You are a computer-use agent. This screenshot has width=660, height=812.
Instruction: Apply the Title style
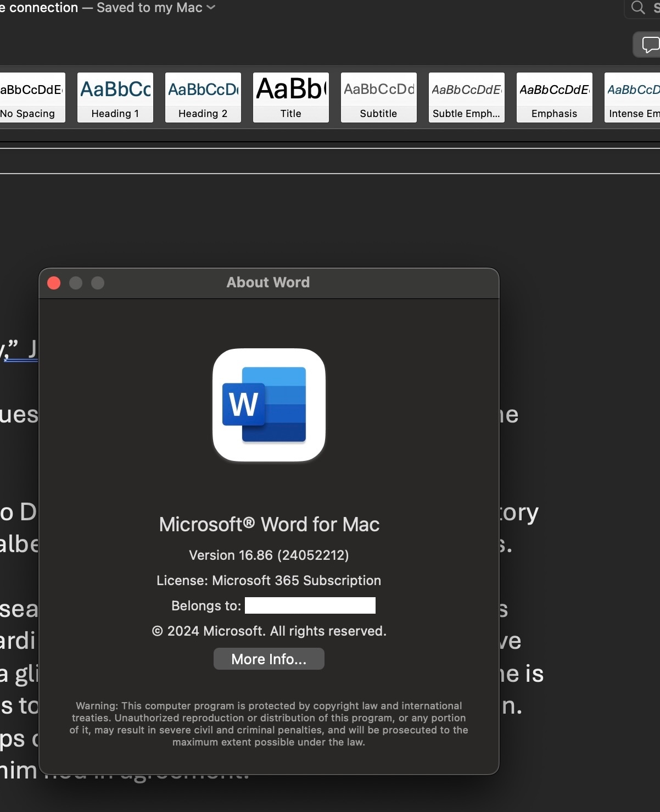(x=291, y=97)
